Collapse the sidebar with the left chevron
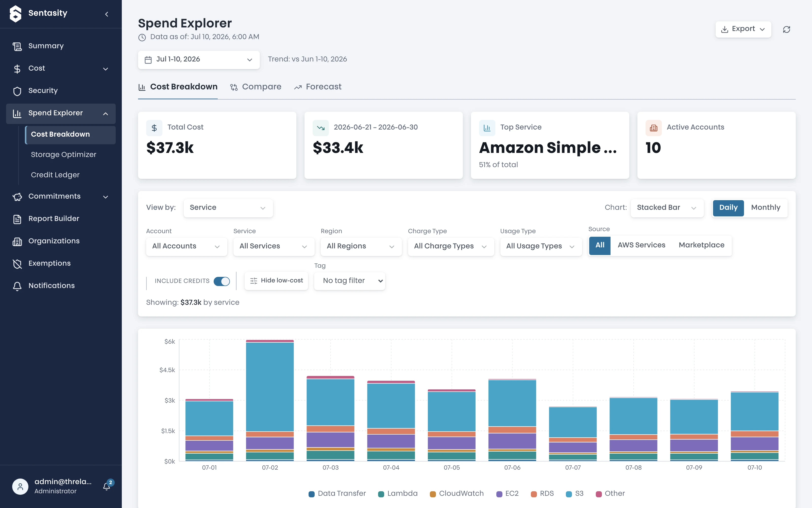Viewport: 812px width, 508px height. coord(107,14)
